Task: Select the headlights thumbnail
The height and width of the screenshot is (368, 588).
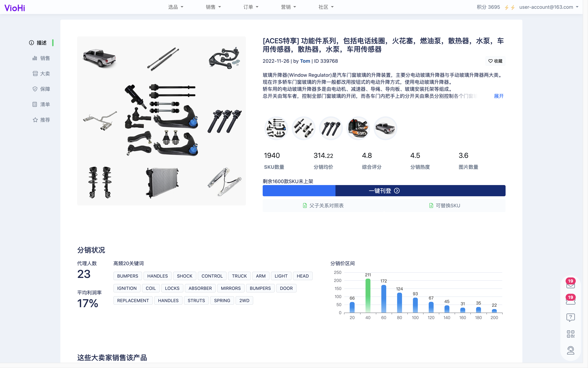Action: [358, 128]
